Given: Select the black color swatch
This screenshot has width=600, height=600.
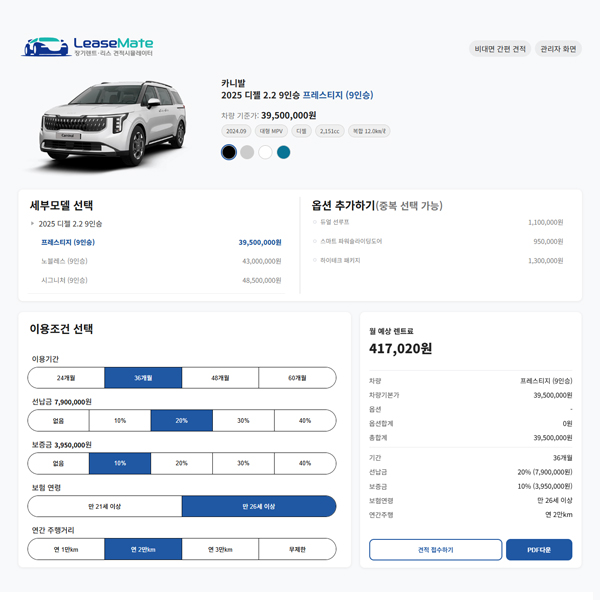Looking at the screenshot, I should pyautogui.click(x=229, y=152).
